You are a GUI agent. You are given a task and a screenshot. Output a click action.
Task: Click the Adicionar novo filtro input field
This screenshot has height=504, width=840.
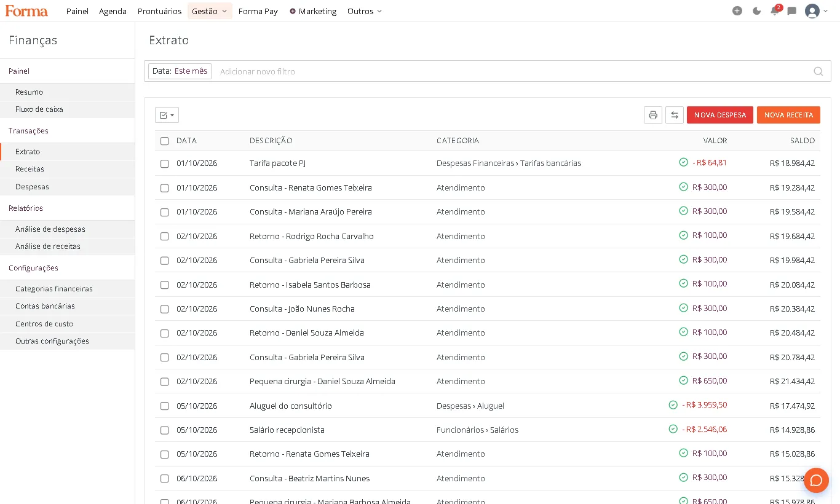pyautogui.click(x=513, y=71)
